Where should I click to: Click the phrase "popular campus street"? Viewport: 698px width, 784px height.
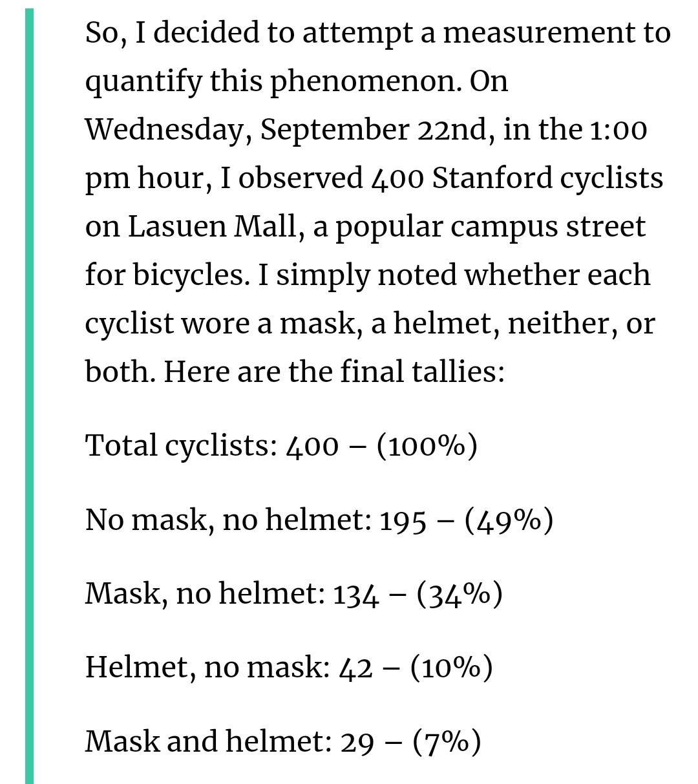pyautogui.click(x=490, y=227)
